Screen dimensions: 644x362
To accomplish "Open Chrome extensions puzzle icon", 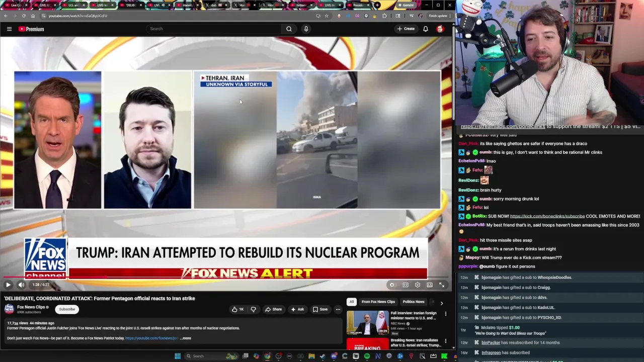I will pos(384,16).
